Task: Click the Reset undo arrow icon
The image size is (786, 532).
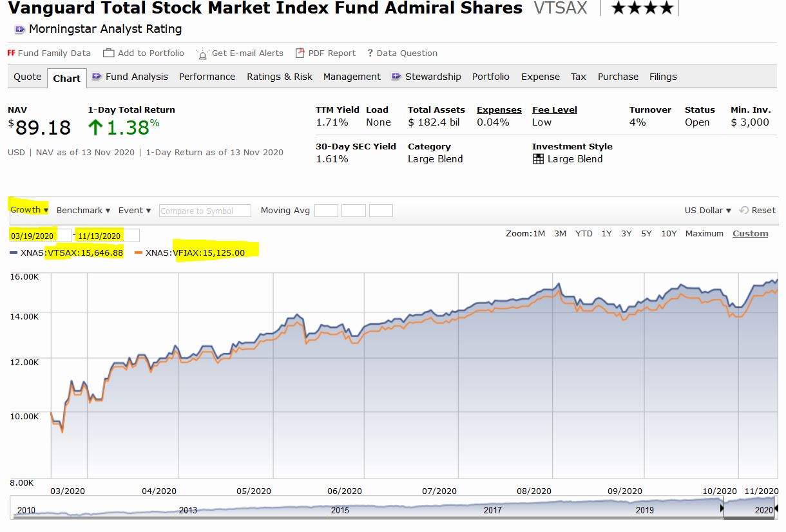Action: point(744,210)
